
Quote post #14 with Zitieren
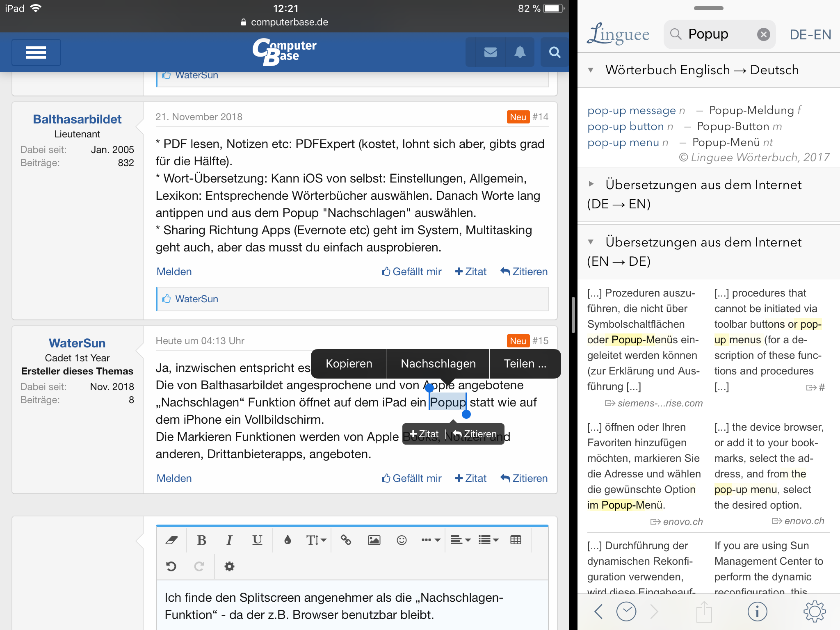click(524, 272)
